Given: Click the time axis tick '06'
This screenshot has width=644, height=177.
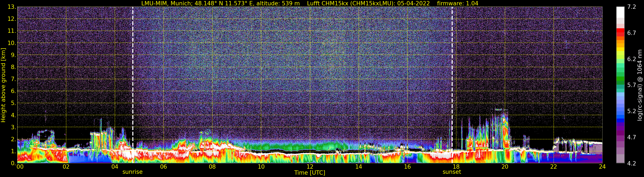Looking at the screenshot, I should [164, 167].
